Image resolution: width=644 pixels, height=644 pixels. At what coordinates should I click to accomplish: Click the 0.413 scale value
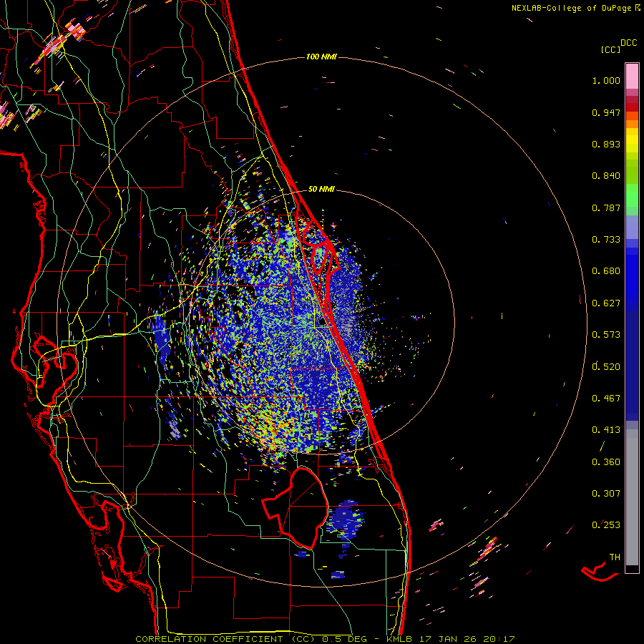point(606,430)
